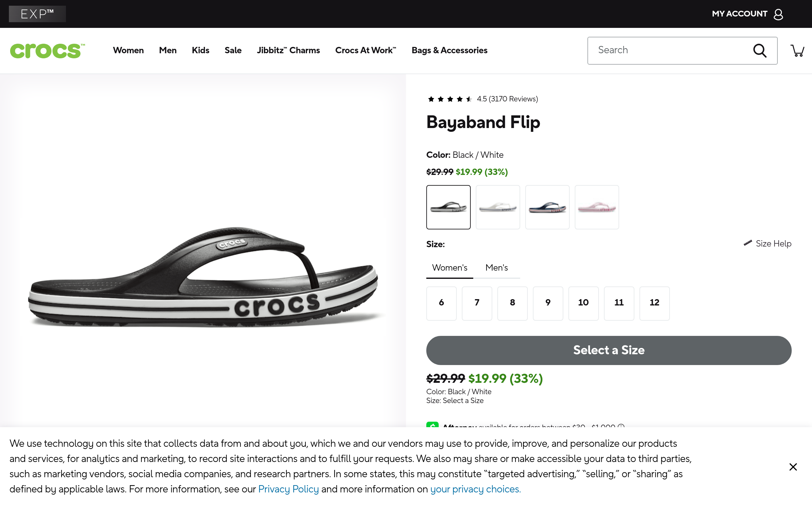This screenshot has height=507, width=812.
Task: Click the Crocs logo
Action: (47, 51)
